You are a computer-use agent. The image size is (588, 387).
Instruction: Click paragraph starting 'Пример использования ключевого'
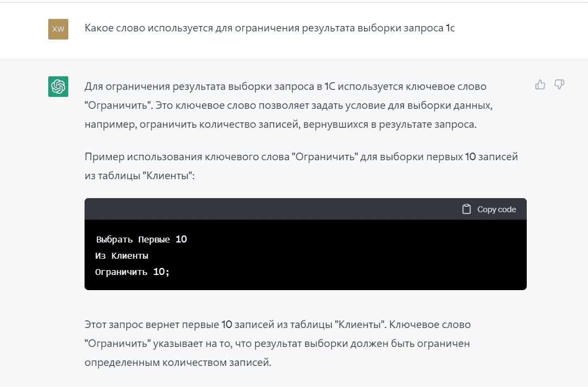(x=301, y=166)
